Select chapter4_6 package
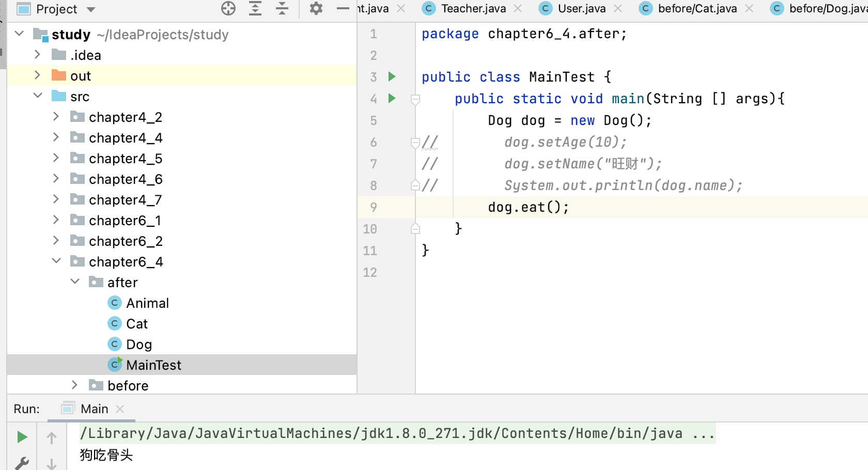The image size is (868, 470). [x=126, y=179]
